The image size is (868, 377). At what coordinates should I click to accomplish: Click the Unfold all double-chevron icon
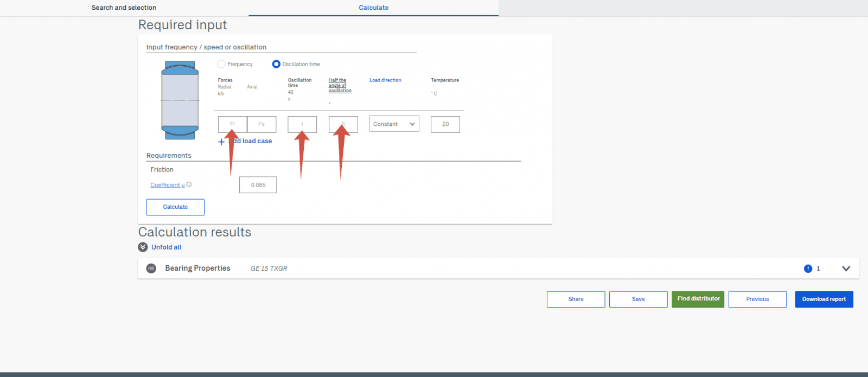coord(143,247)
